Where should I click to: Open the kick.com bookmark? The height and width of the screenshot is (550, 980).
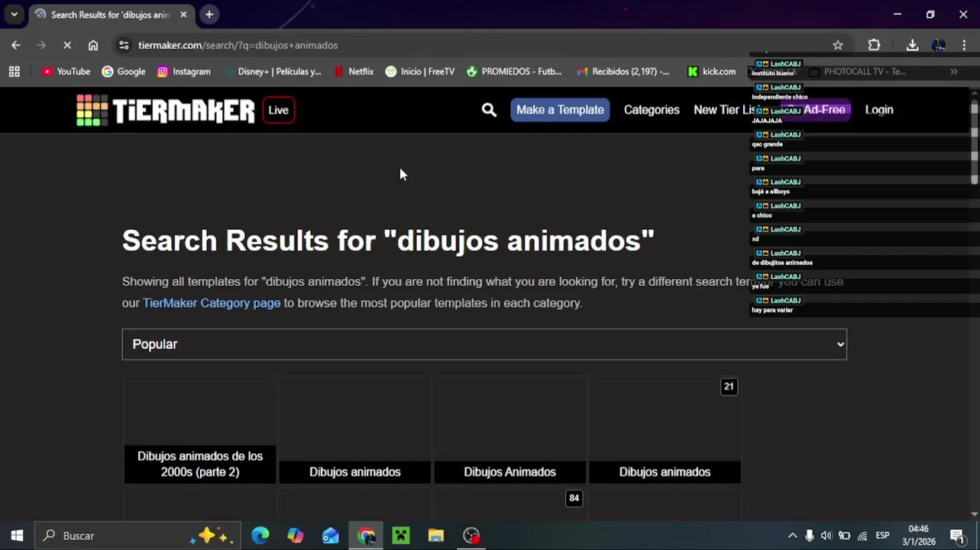point(711,72)
